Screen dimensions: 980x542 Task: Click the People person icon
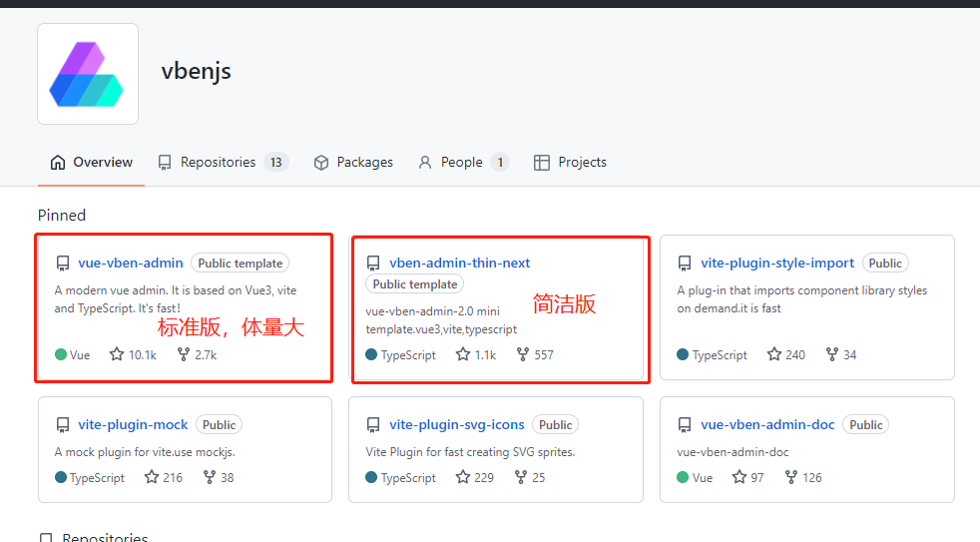point(425,163)
